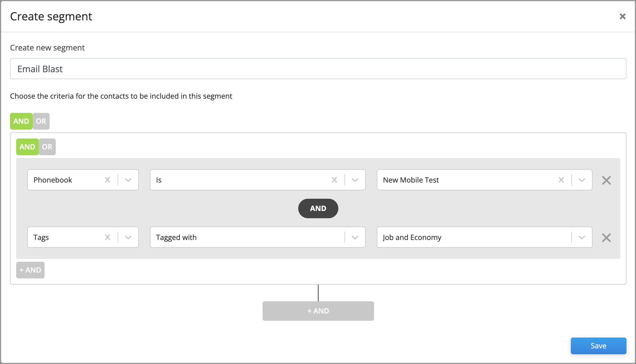Add a new group with bottom + AND
Screen dimensions: 636x364
click(x=318, y=311)
